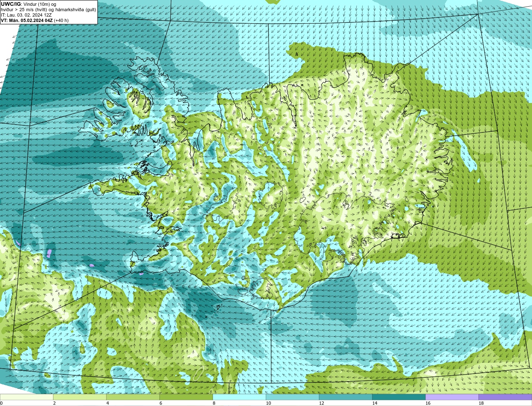The height and width of the screenshot is (406, 532).
Task: Click the light green 2–4 m/s legend swatch
Action: 80,397
